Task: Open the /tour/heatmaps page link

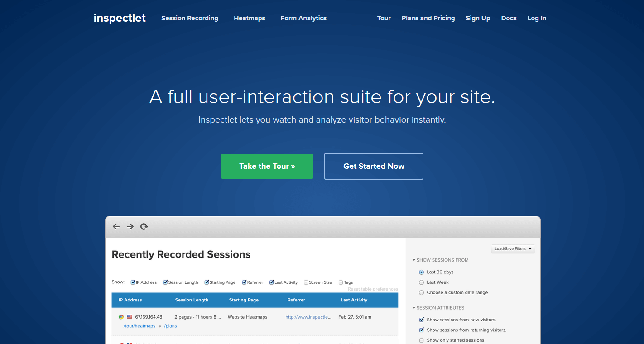Action: [139, 326]
